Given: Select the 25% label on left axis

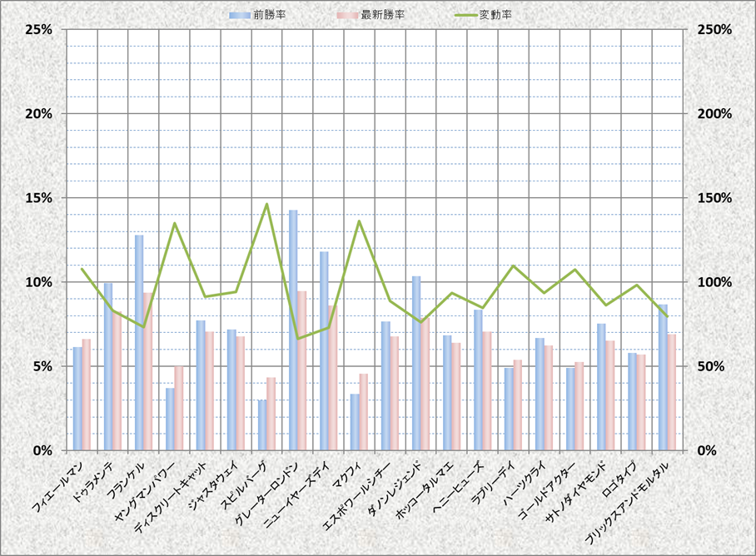Looking at the screenshot, I should pyautogui.click(x=39, y=29).
